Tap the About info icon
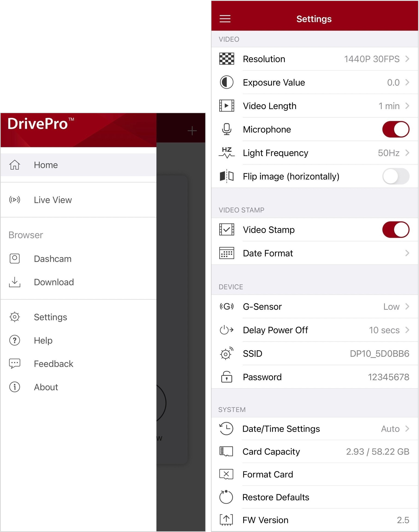419x532 pixels. click(15, 387)
